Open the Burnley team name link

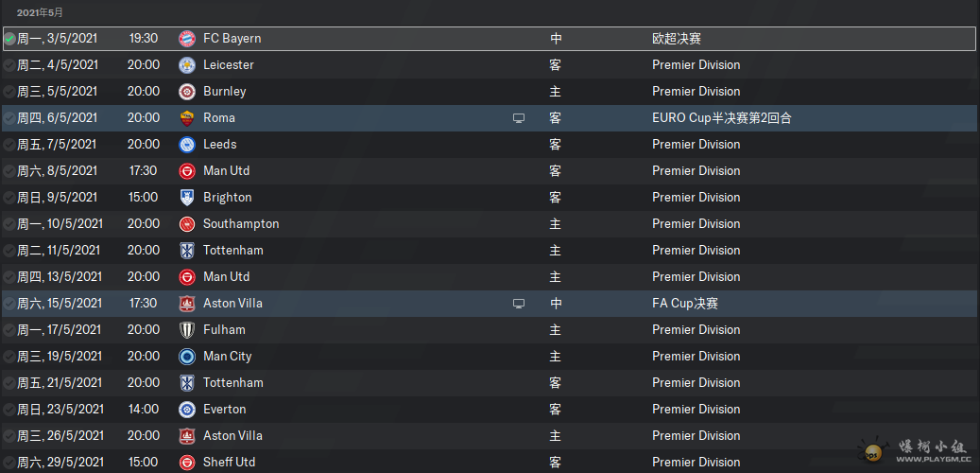point(224,92)
